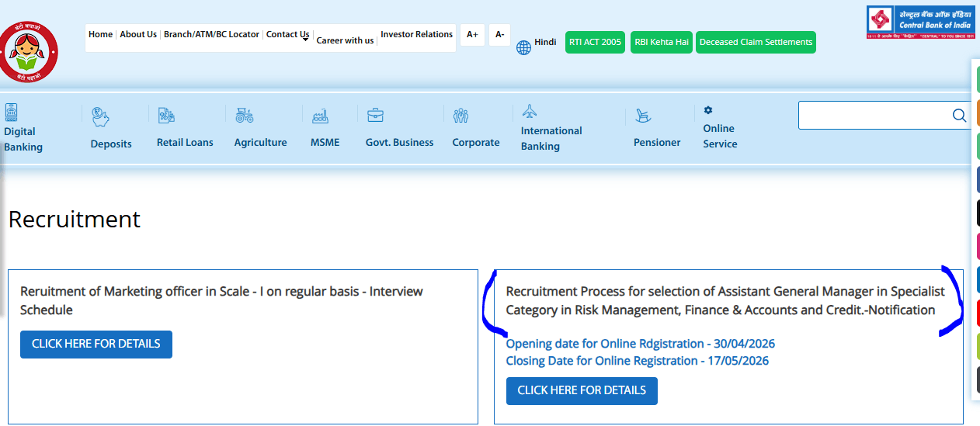
Task: Open the Home link in top navigation
Action: [x=100, y=34]
